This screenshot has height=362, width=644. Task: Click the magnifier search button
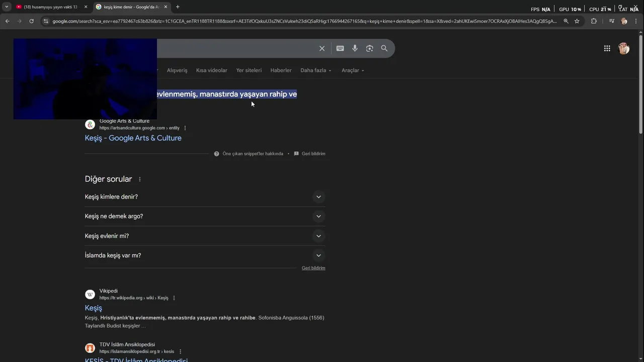[x=384, y=48]
